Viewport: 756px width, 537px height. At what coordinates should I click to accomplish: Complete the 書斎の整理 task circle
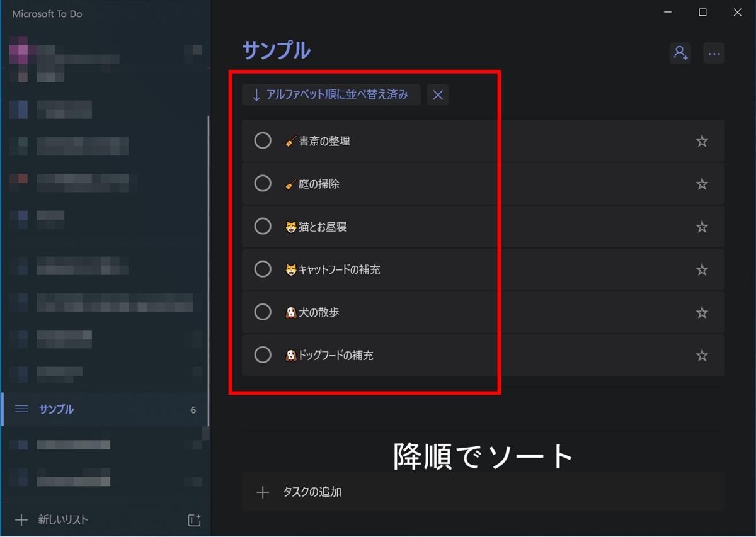(x=263, y=141)
